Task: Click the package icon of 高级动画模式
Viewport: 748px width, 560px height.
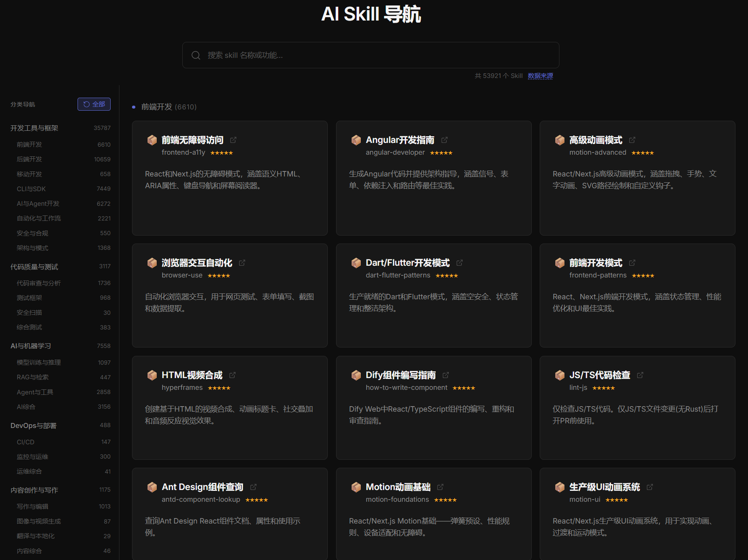Action: coord(560,140)
